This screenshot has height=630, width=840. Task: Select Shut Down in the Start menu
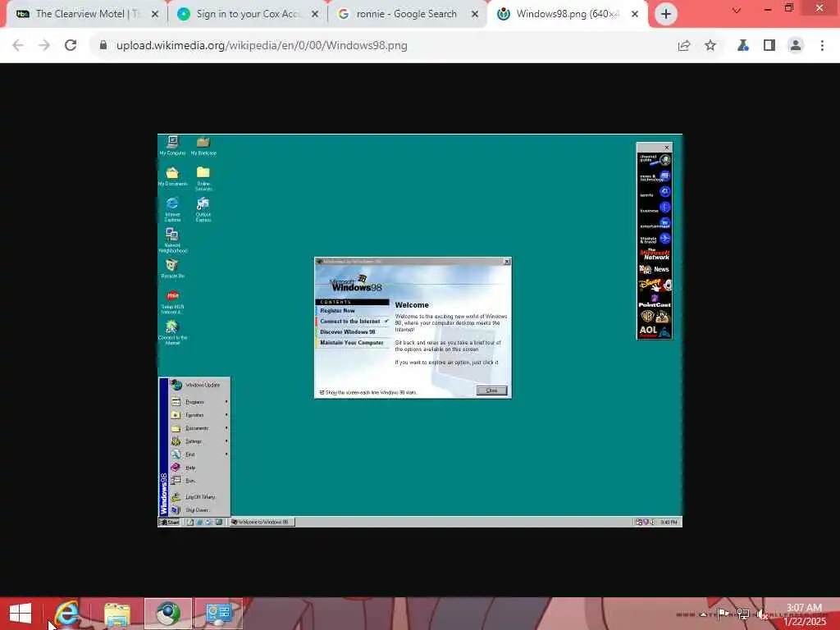click(x=199, y=510)
